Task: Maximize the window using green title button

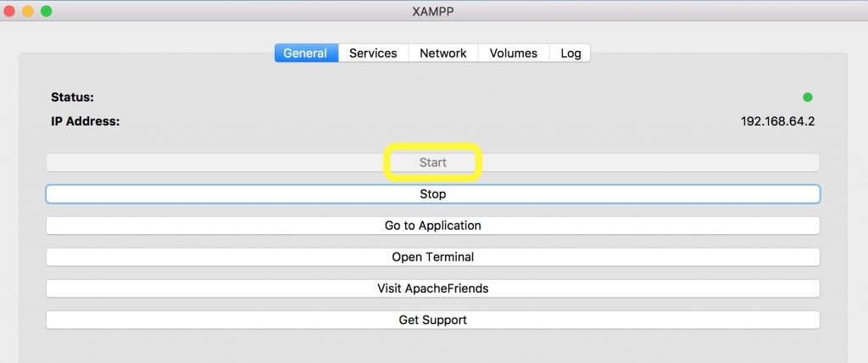Action: coord(47,10)
